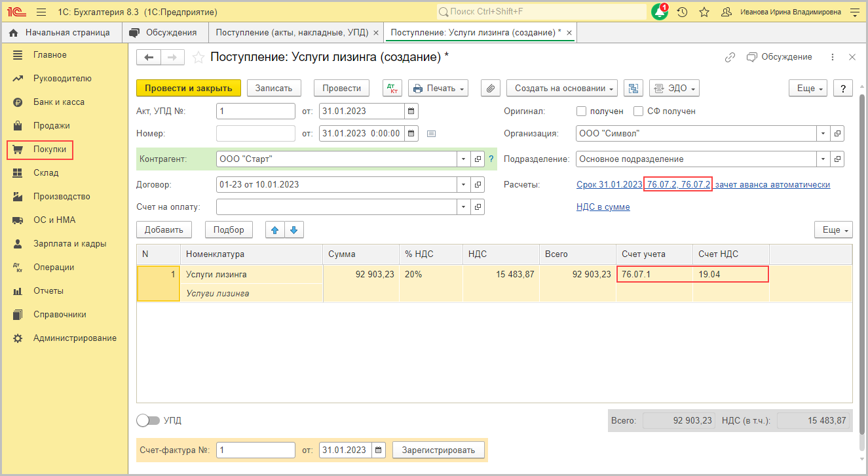Move row down with blue arrow
Image resolution: width=868 pixels, height=476 pixels.
pos(293,229)
